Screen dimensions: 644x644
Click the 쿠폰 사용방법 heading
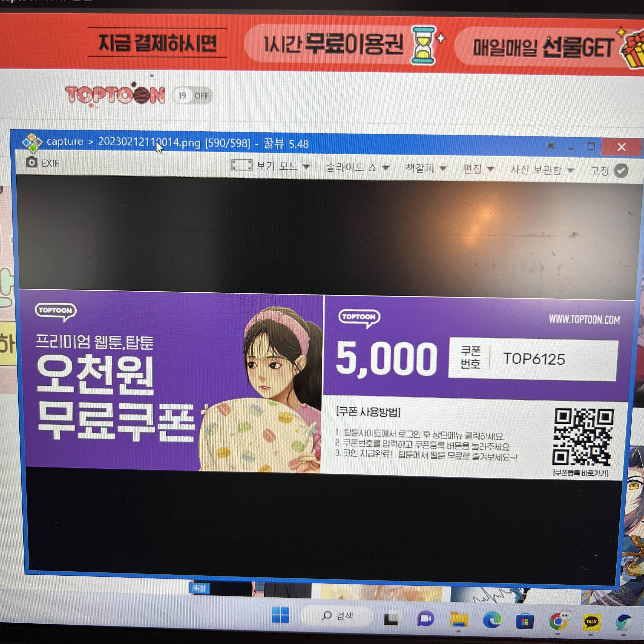point(368,412)
